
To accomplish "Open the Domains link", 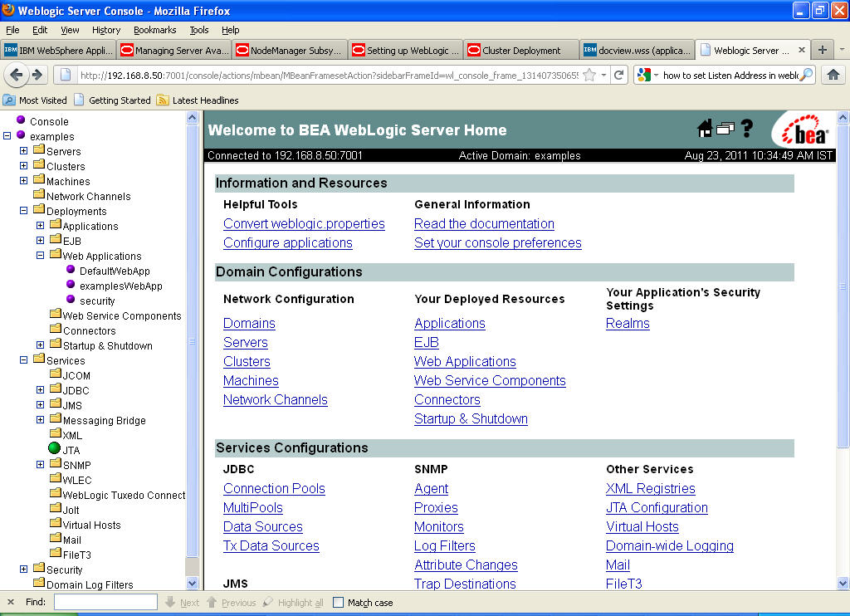I will (249, 323).
